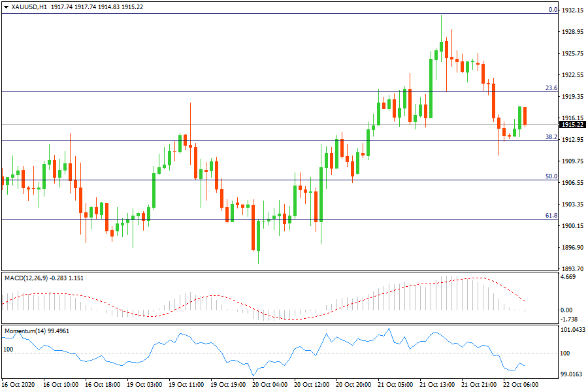Select the 50.0 Fibonacci level label

pos(551,176)
